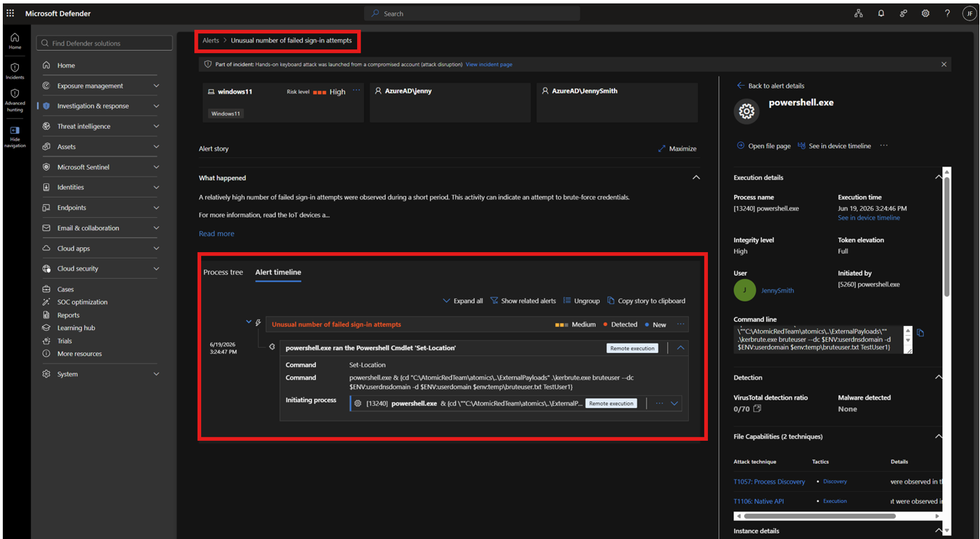Image resolution: width=980 pixels, height=539 pixels.
Task: Open T1057: Process Discovery technique link
Action: pos(769,482)
